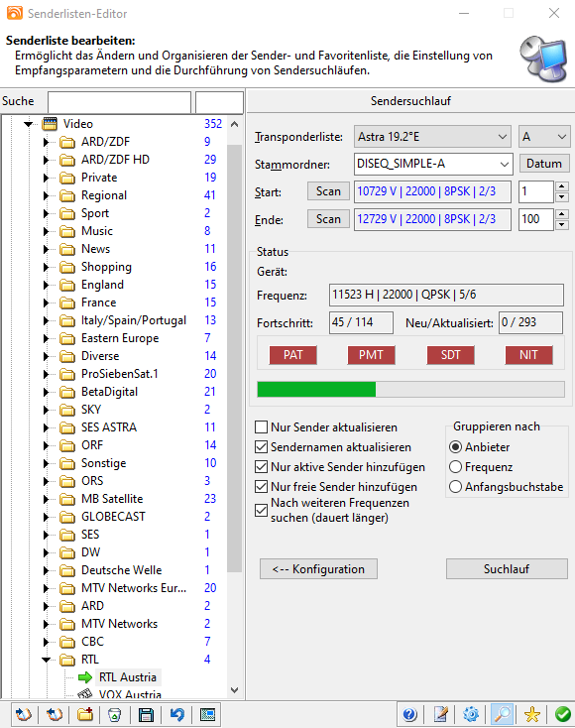Screen dimensions: 575x728
Task: Click the PAT status indicator
Action: coord(293,355)
